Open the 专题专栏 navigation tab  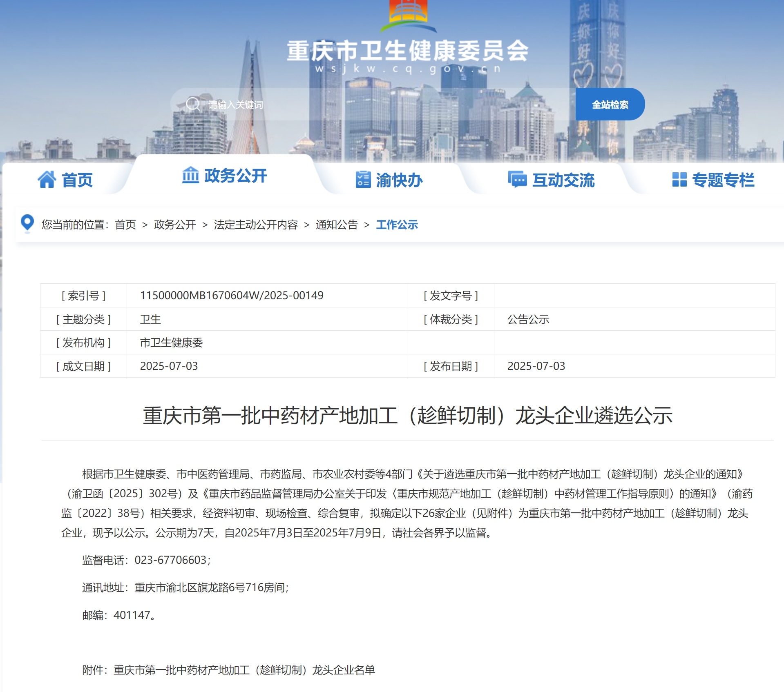tap(713, 180)
